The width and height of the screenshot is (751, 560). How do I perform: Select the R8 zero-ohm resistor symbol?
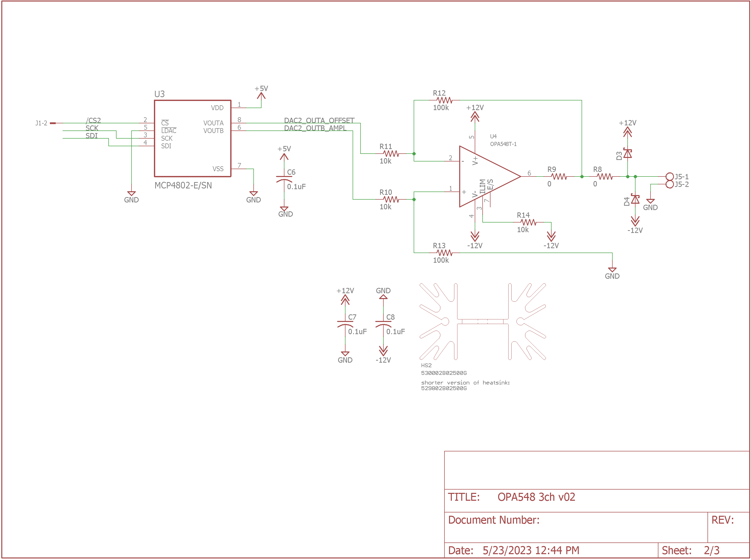pos(604,176)
